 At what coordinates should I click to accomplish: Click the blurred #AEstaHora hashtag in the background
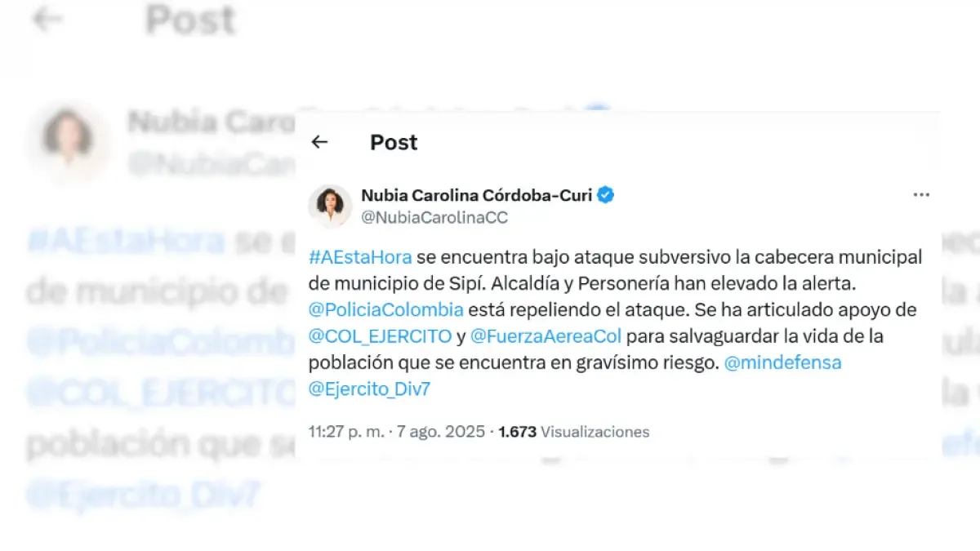pos(126,242)
